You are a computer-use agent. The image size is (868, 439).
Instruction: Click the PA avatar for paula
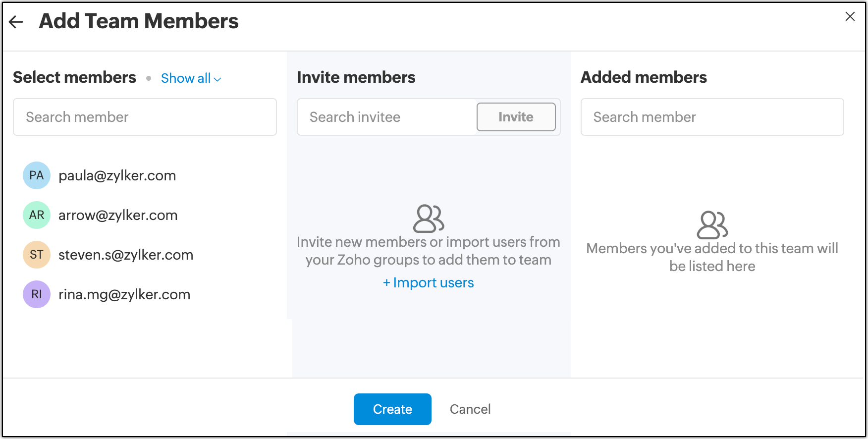37,175
